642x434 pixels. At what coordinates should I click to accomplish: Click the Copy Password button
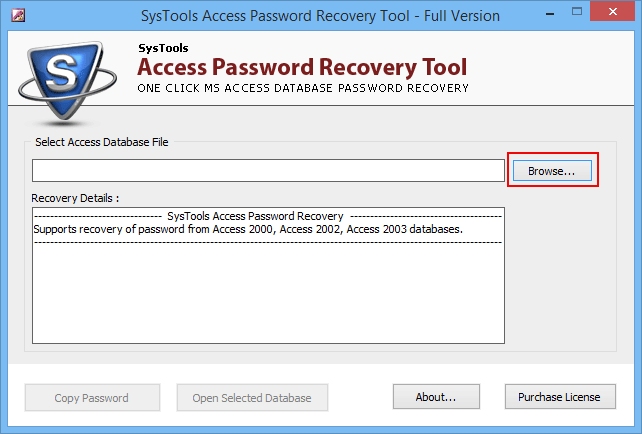click(92, 398)
